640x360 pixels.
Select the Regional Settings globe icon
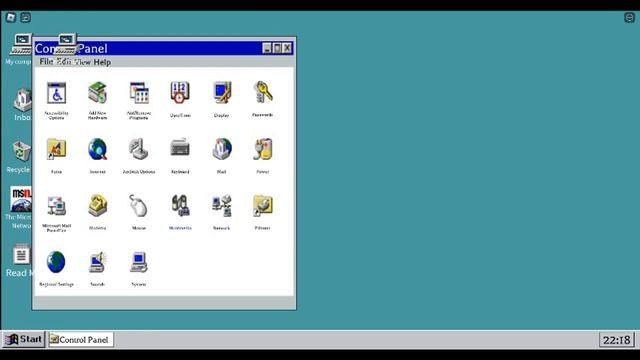coord(56,262)
